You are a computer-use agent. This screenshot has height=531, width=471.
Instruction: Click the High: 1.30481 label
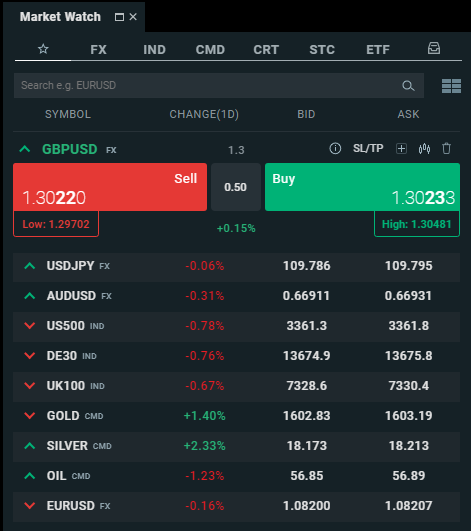coord(417,224)
